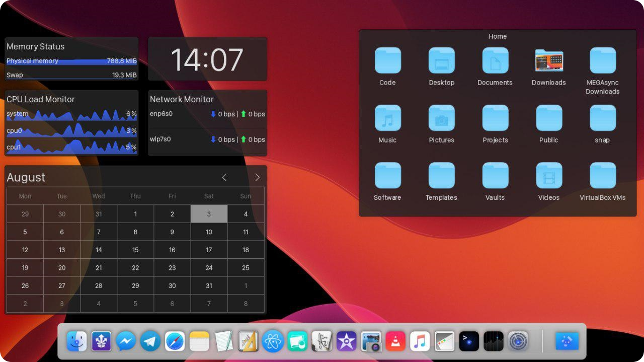Image resolution: width=644 pixels, height=362 pixels.
Task: Open the purple iMovie star icon
Action: pyautogui.click(x=347, y=341)
